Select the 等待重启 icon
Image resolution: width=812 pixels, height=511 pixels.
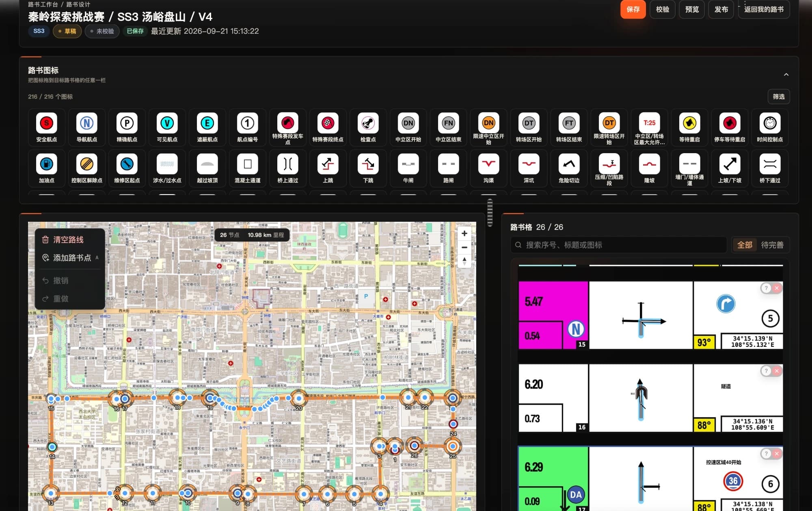pos(689,127)
